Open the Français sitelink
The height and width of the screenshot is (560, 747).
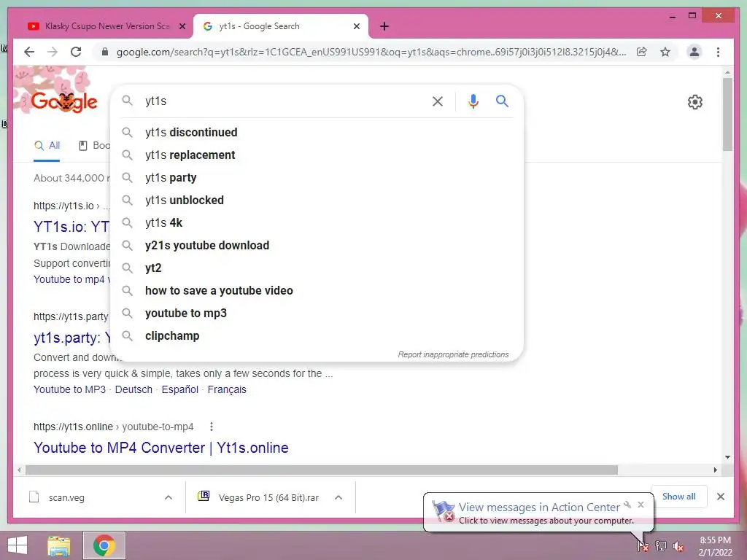coord(227,389)
